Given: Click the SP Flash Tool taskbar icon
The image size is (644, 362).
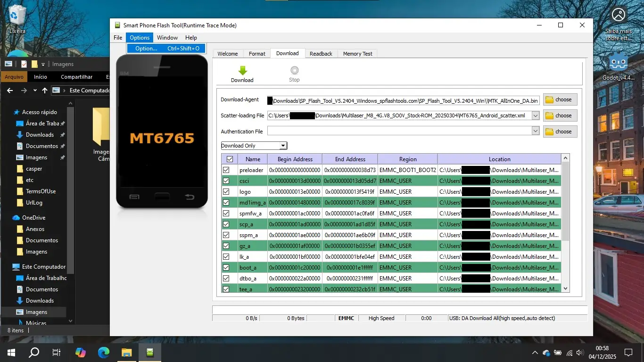Looking at the screenshot, I should pyautogui.click(x=150, y=352).
